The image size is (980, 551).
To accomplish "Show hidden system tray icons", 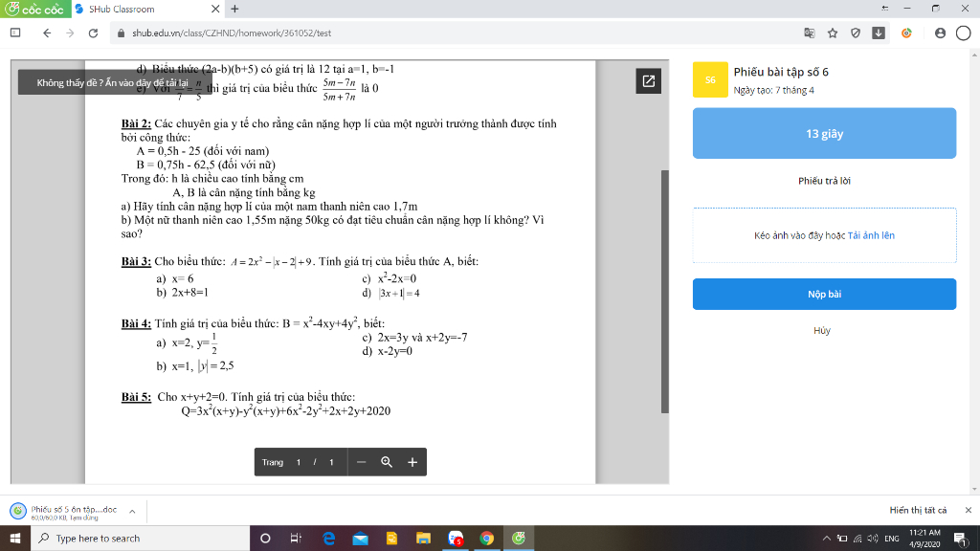I will 826,538.
